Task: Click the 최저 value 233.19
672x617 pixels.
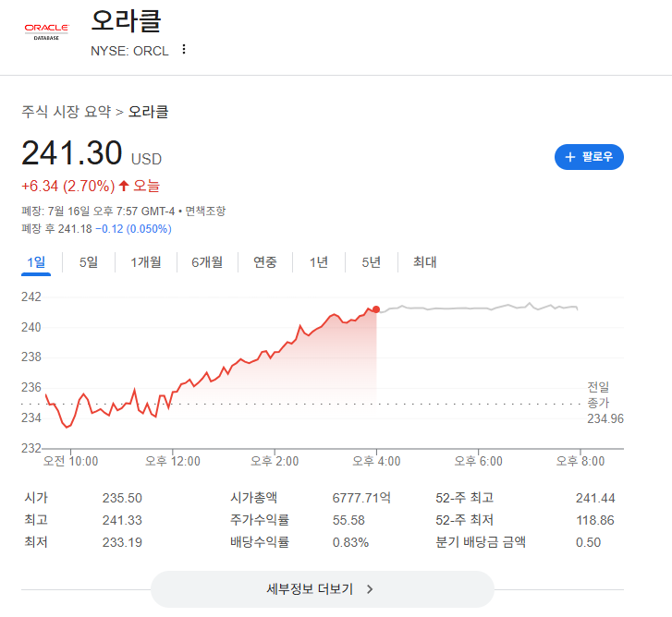Action: tap(122, 542)
